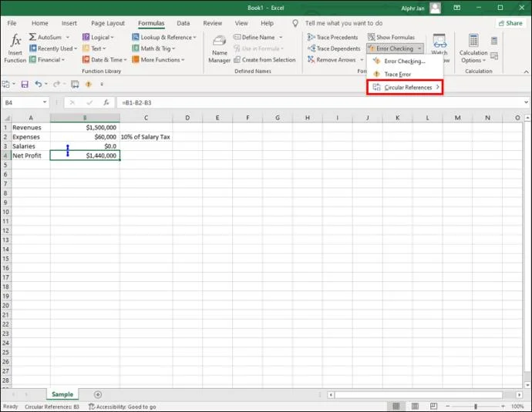The width and height of the screenshot is (532, 412).
Task: Open the Lookup & Reference functions menu
Action: [x=164, y=37]
